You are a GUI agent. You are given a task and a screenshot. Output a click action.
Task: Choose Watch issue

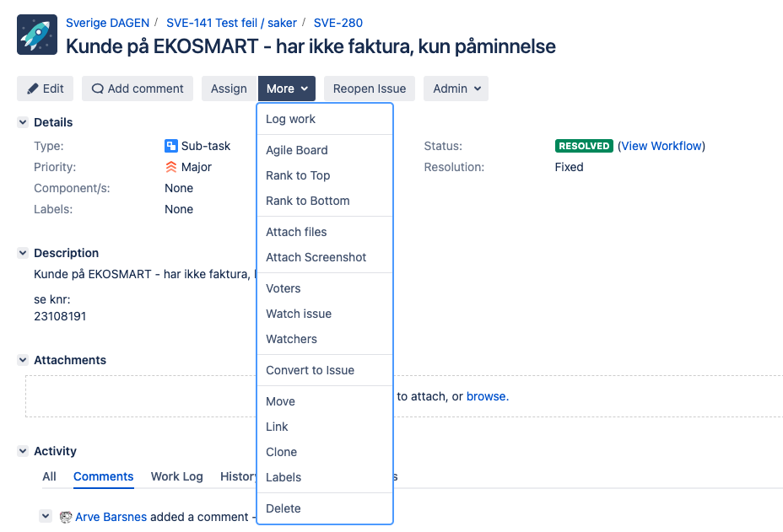[x=325, y=314]
